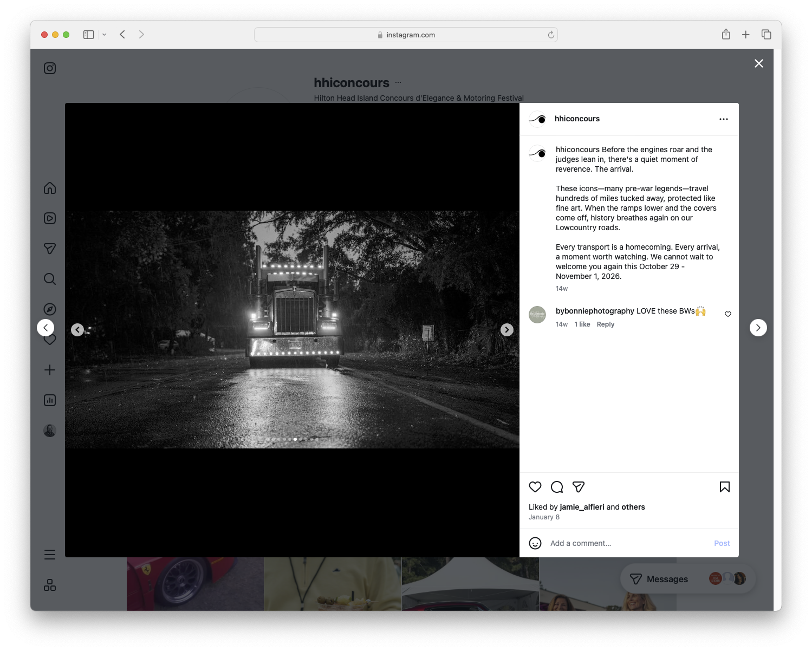Share the post via the paper plane icon
The height and width of the screenshot is (651, 812).
coord(579,487)
